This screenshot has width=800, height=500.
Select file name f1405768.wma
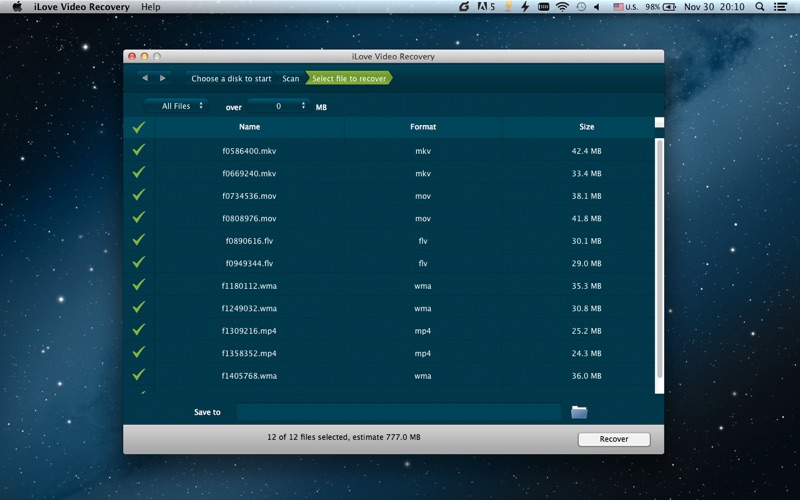tap(249, 376)
